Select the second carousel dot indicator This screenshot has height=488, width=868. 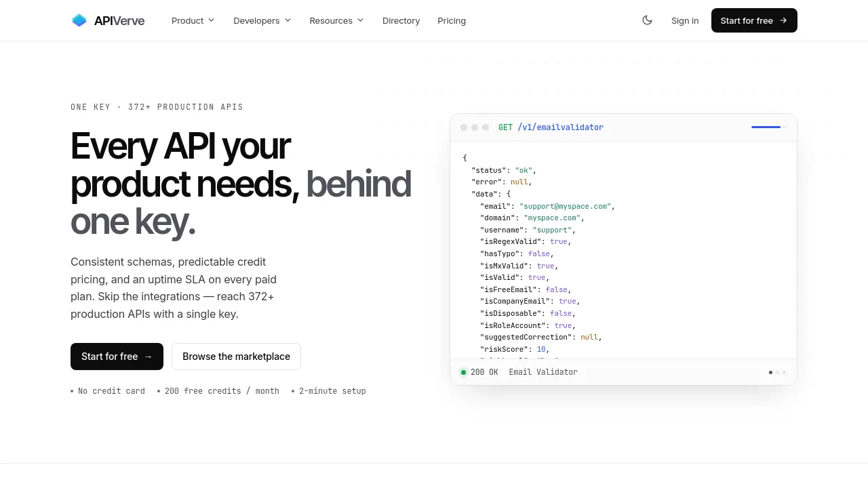point(777,372)
